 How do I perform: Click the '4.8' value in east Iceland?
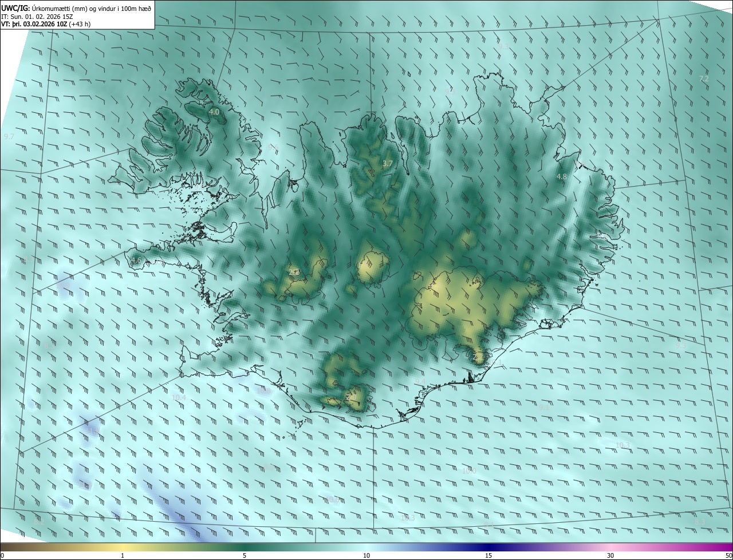tap(562, 177)
